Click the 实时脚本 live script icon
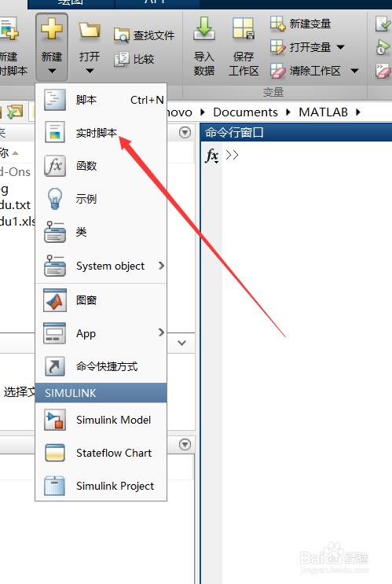This screenshot has height=584, width=392. click(x=55, y=132)
